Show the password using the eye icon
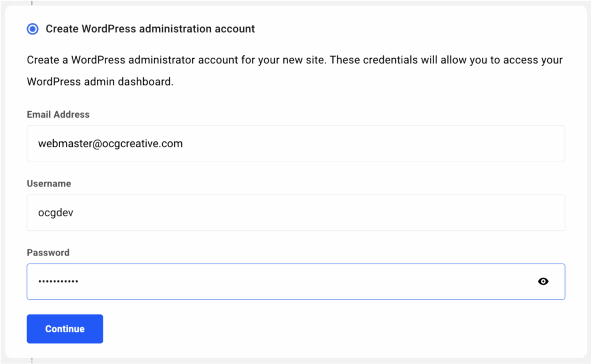This screenshot has height=364, width=591. 543,282
